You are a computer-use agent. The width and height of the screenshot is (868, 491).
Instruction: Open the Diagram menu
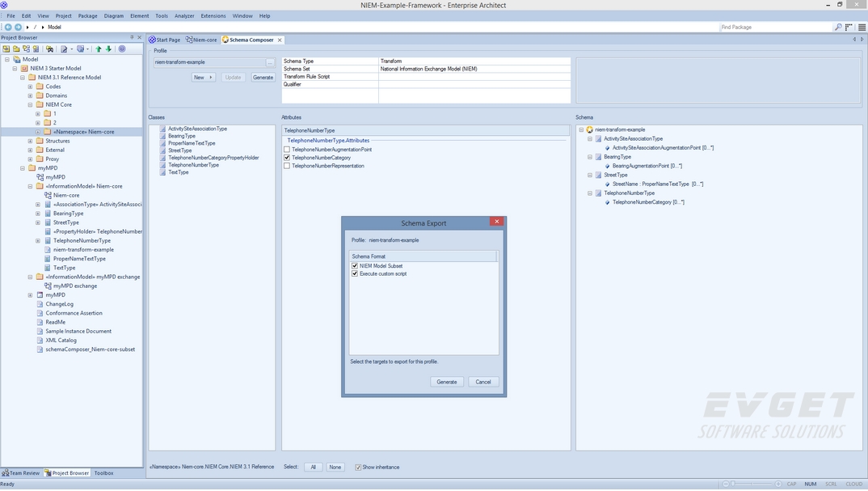pos(113,15)
